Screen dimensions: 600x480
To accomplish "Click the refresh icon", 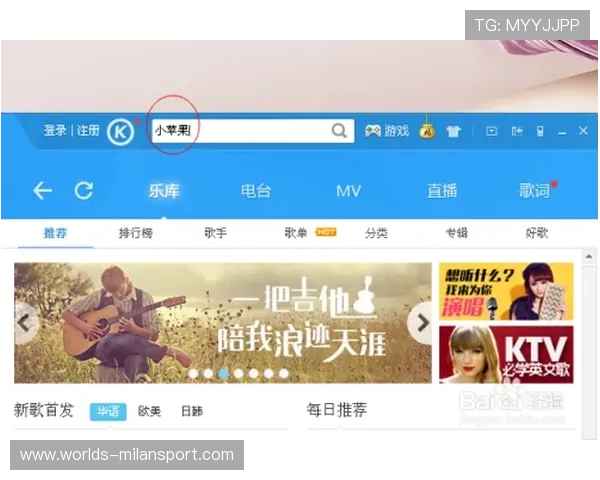I will [x=84, y=191].
